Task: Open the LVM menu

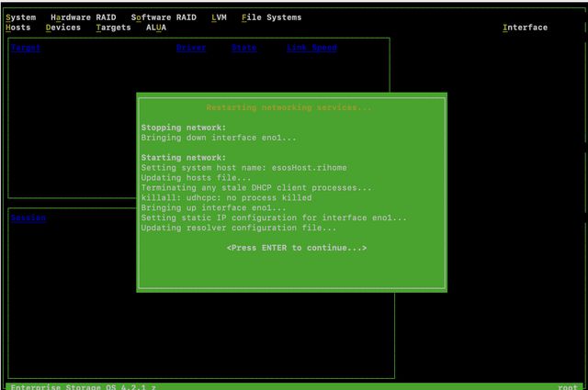Action: click(x=219, y=17)
